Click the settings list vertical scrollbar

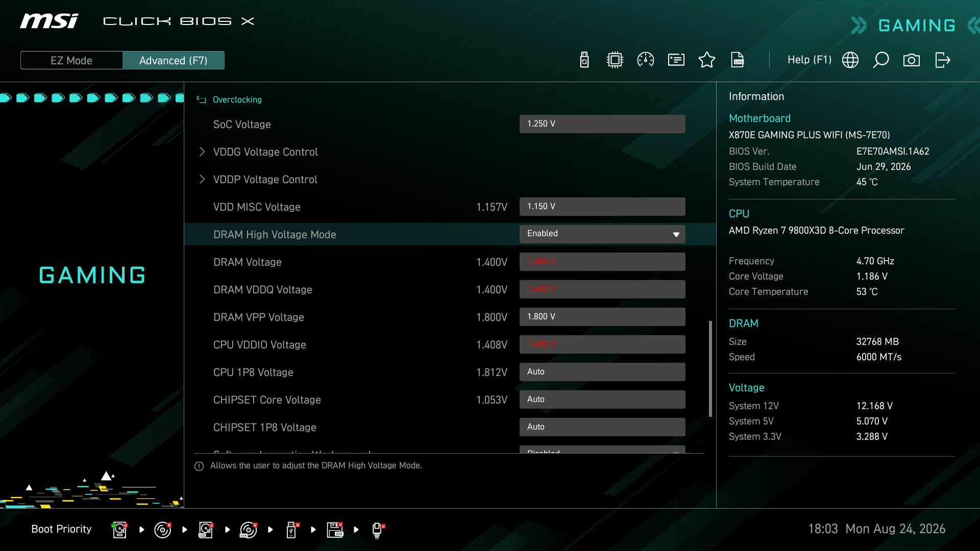[710, 368]
